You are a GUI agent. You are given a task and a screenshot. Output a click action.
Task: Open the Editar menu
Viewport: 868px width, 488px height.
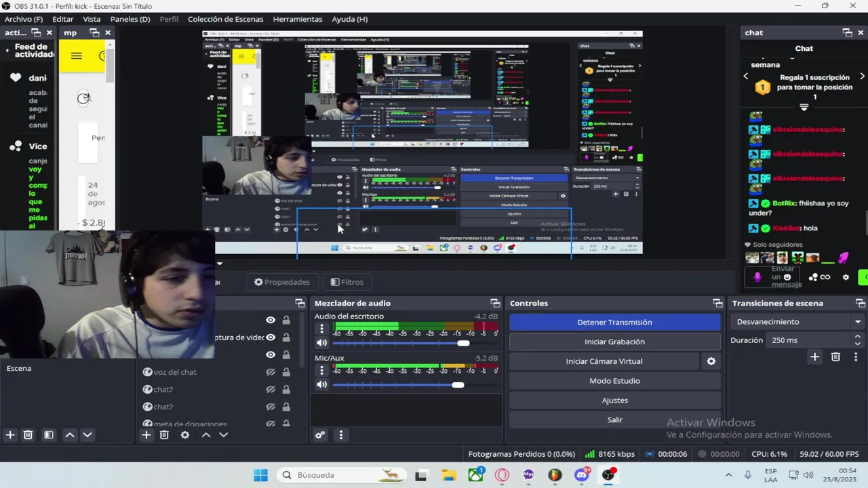click(63, 19)
